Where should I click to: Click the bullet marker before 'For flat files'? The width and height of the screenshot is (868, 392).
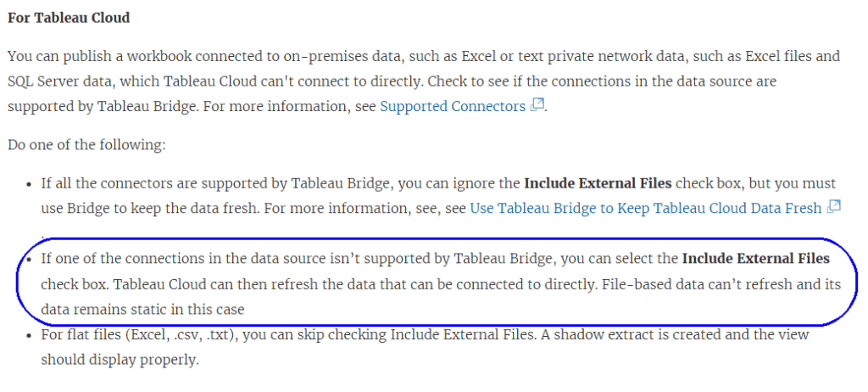30,335
